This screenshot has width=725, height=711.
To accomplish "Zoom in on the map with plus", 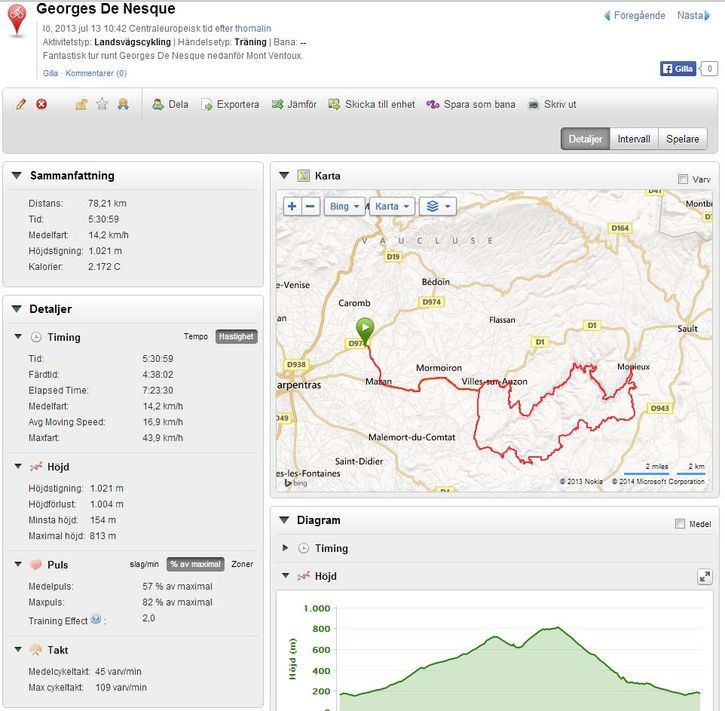I will (x=292, y=206).
